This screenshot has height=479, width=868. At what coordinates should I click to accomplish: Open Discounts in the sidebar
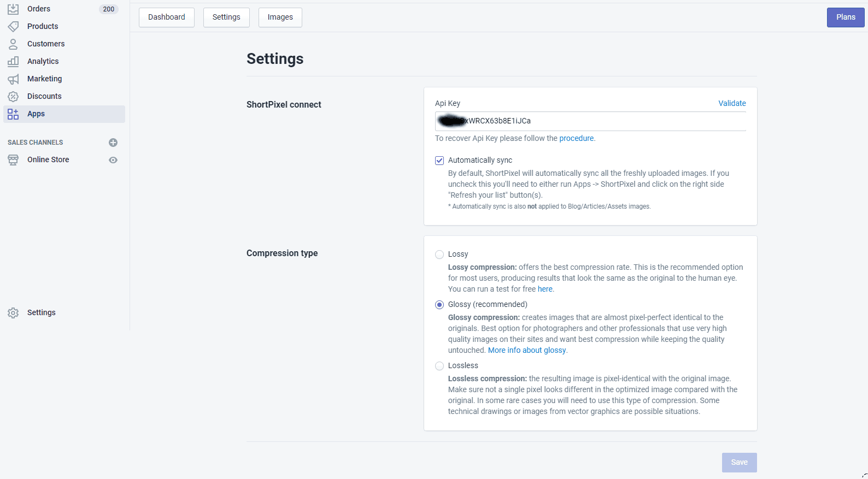(x=44, y=96)
